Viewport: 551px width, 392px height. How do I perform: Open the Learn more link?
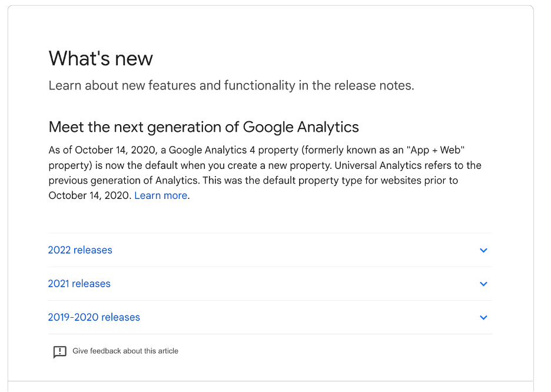click(x=161, y=195)
